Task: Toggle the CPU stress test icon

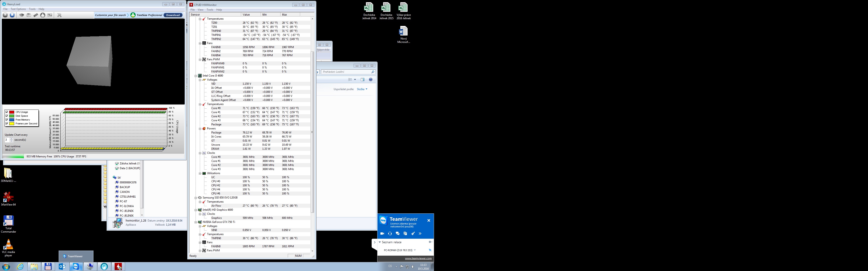Action: coord(21,15)
